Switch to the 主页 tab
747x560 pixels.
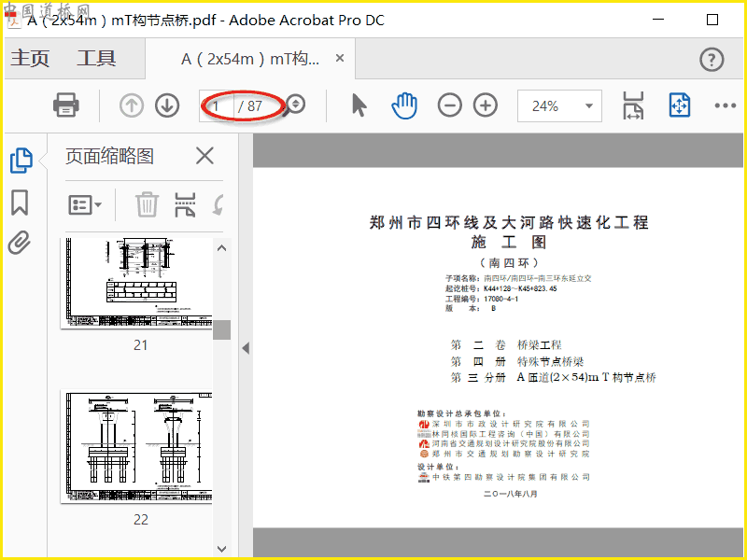click(30, 58)
